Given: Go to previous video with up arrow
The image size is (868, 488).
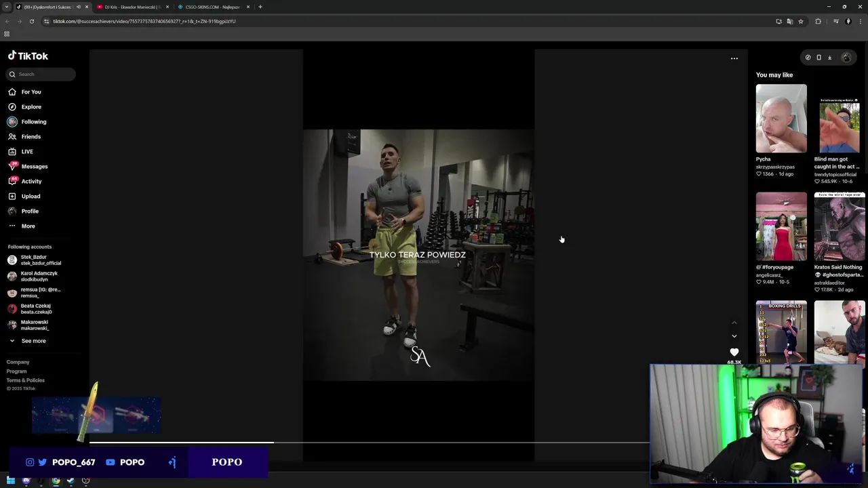Looking at the screenshot, I should coord(734,323).
